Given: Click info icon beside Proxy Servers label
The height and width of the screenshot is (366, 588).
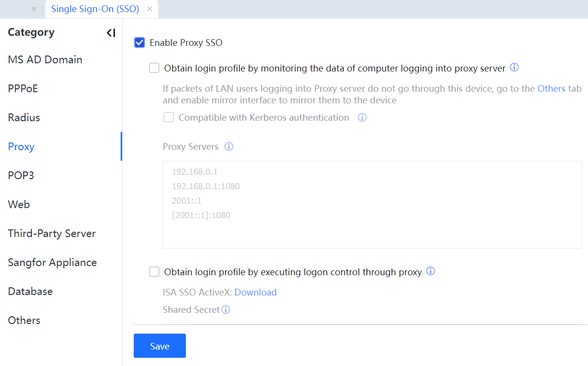Looking at the screenshot, I should (229, 146).
